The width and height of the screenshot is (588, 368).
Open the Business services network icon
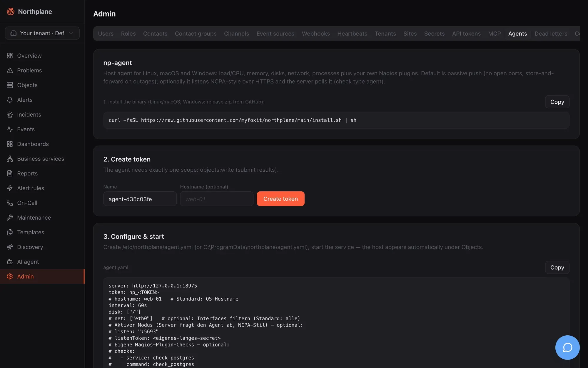pyautogui.click(x=10, y=159)
